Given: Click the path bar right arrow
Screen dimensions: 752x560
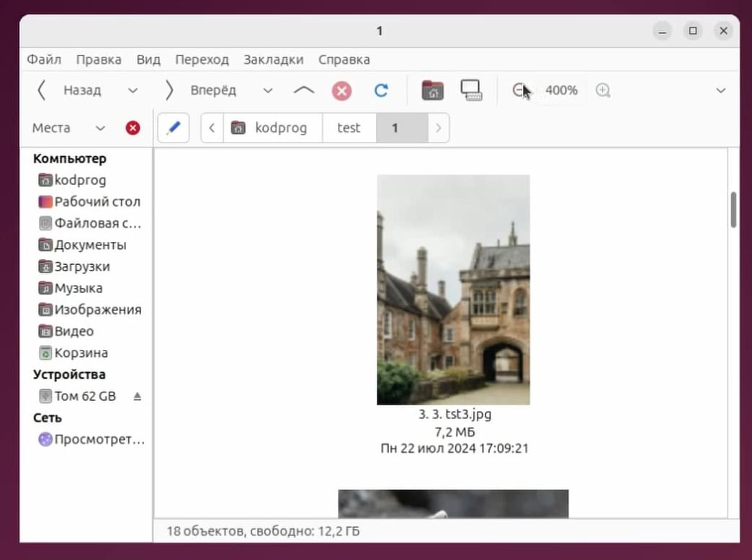Looking at the screenshot, I should (x=439, y=128).
